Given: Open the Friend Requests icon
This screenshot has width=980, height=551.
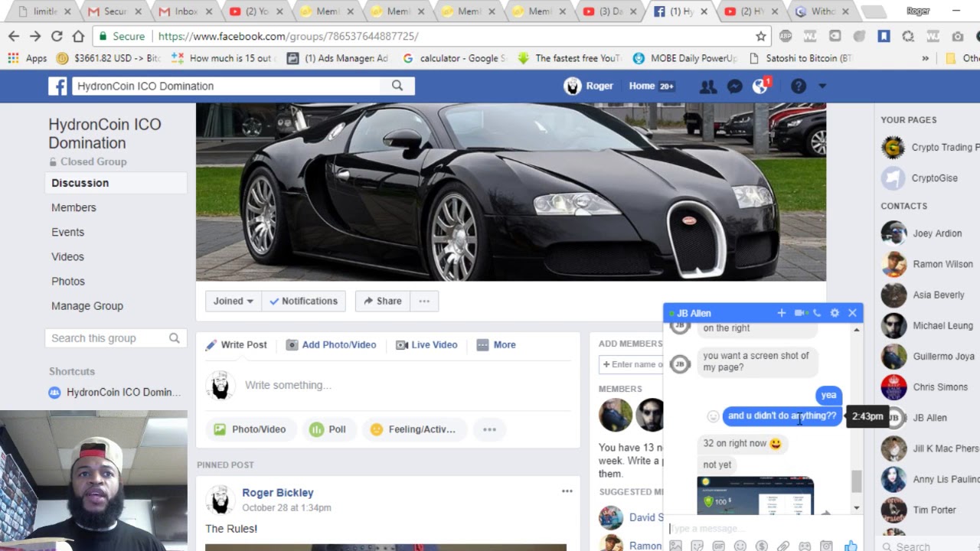Looking at the screenshot, I should coord(708,86).
